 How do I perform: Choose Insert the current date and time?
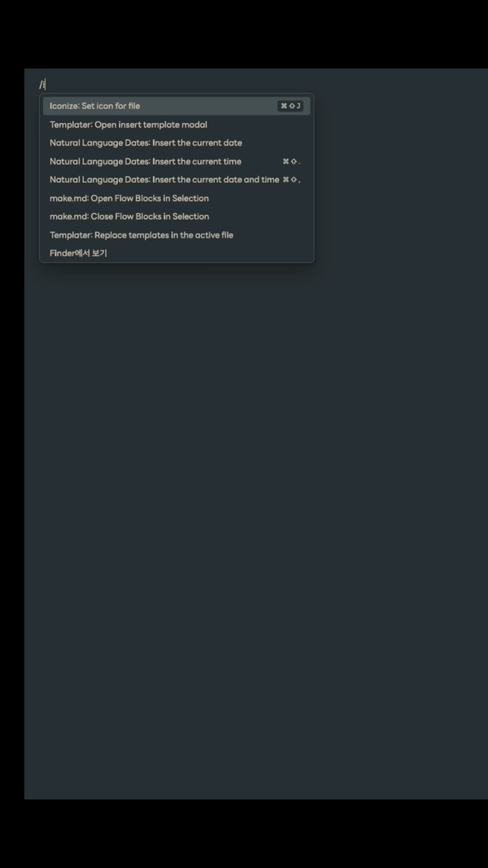coord(176,179)
